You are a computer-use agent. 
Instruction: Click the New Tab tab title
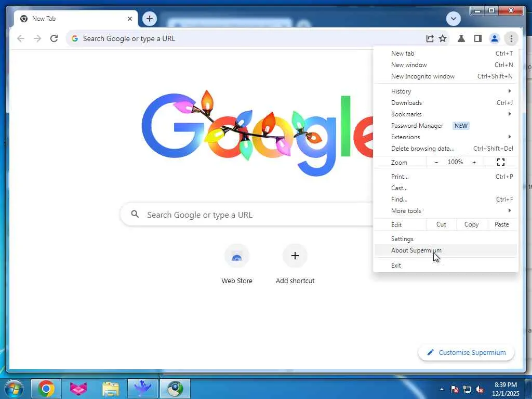click(44, 19)
